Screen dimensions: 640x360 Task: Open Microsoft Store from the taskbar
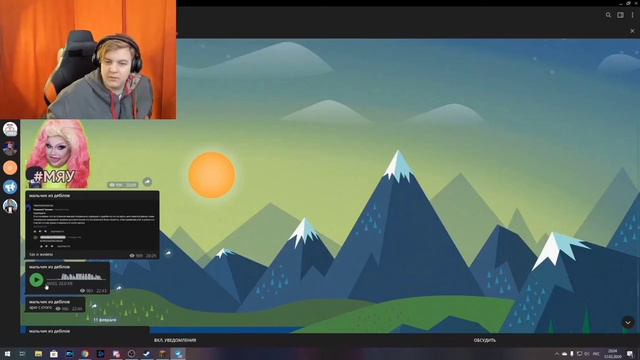54,354
